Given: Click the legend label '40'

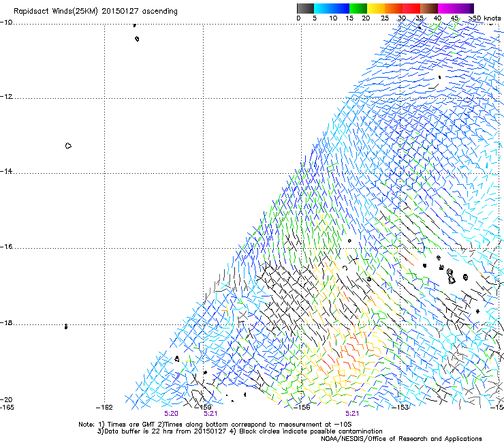Looking at the screenshot, I should coord(437,18).
